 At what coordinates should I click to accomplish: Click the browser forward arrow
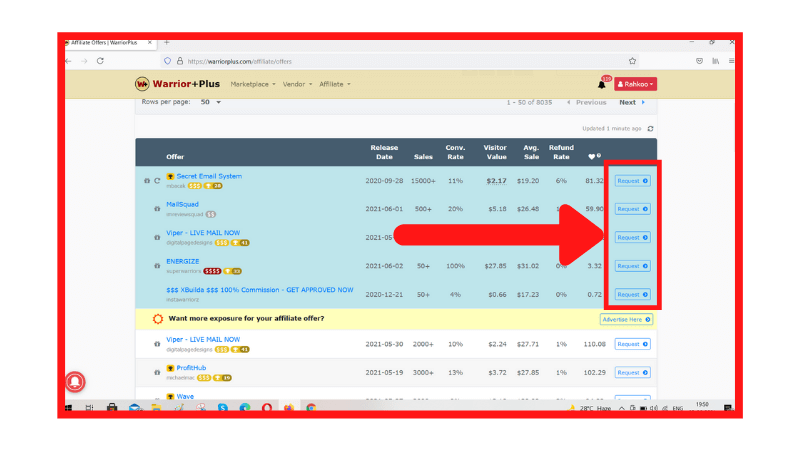pos(84,61)
